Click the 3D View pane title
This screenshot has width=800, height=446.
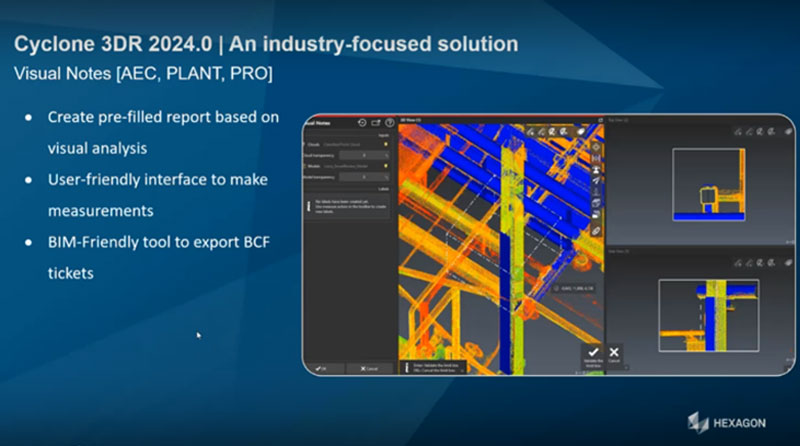tap(411, 120)
